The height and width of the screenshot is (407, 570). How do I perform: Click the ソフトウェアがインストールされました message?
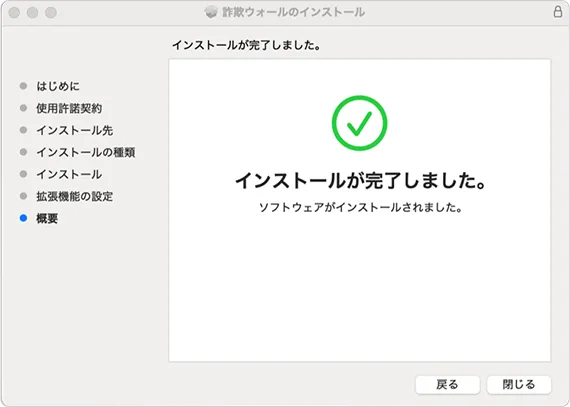pyautogui.click(x=360, y=207)
